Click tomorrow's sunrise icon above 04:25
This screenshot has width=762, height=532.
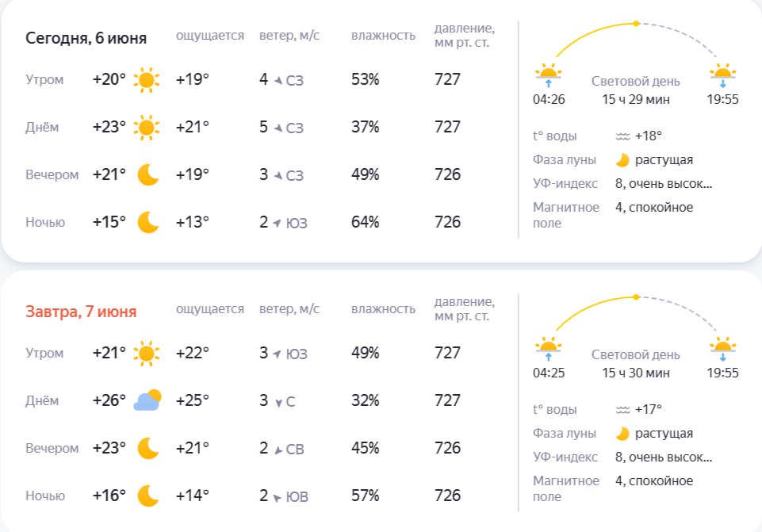pos(548,348)
